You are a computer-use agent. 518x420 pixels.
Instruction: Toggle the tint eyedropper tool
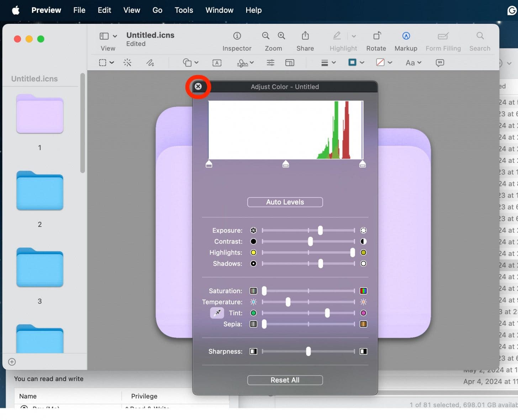click(217, 313)
